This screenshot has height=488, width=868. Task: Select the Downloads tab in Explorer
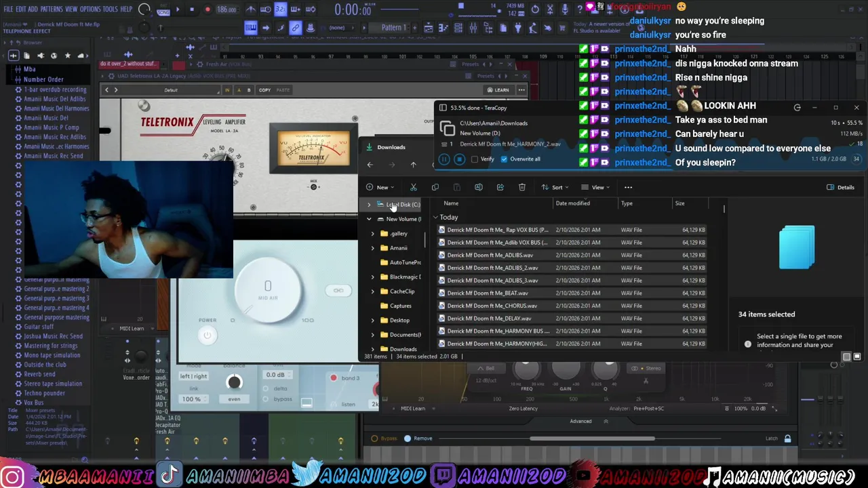pos(391,147)
